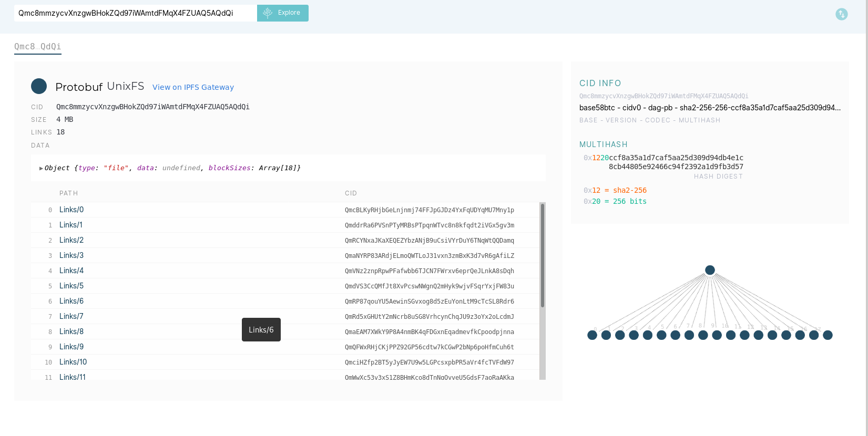Select CID QmVNz2znpRpwPFafwbb6TJCN7FWrxv6eprQeJLnkA8sDqh
868x436 pixels.
point(430,271)
